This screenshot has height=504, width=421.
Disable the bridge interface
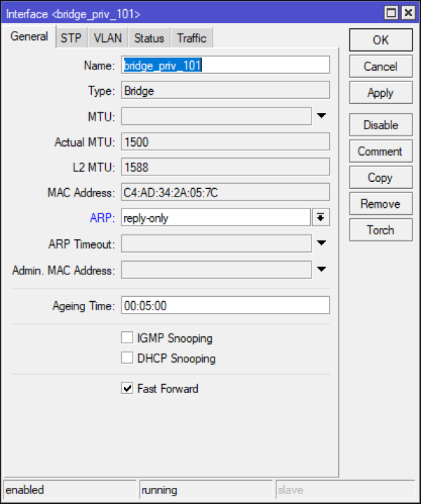[380, 125]
